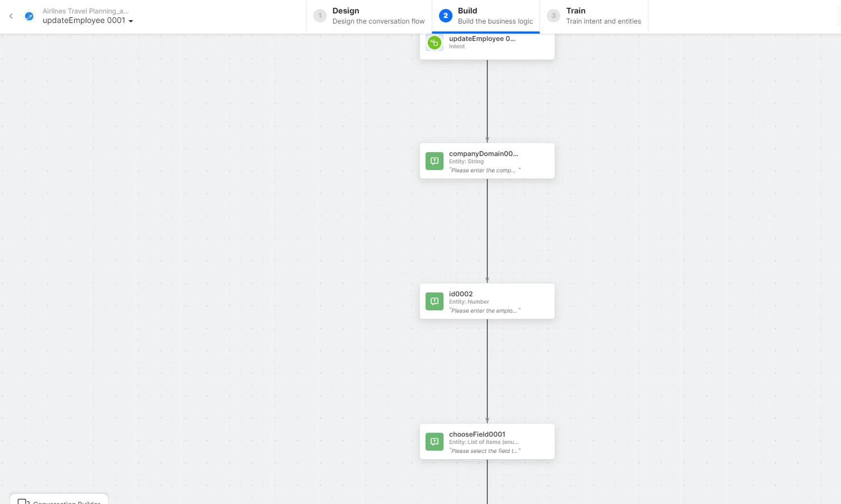This screenshot has height=504, width=841.
Task: Select the companyDomain00 node card
Action: tap(487, 161)
